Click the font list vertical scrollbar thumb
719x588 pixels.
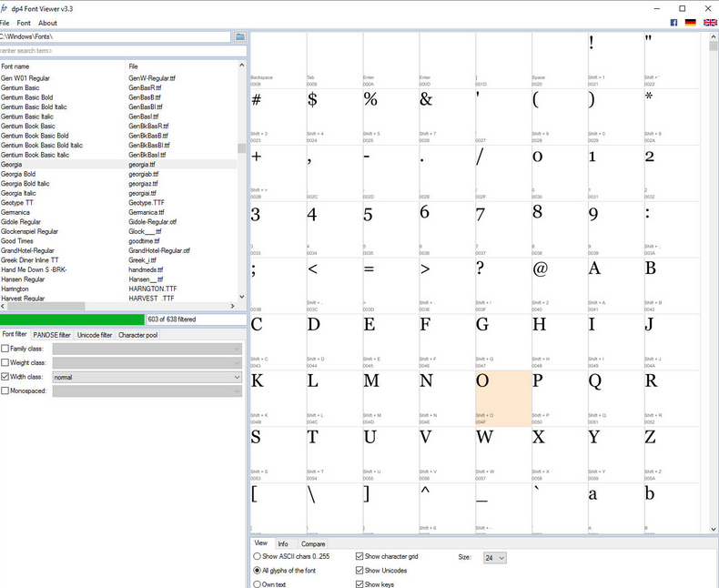pyautogui.click(x=242, y=148)
